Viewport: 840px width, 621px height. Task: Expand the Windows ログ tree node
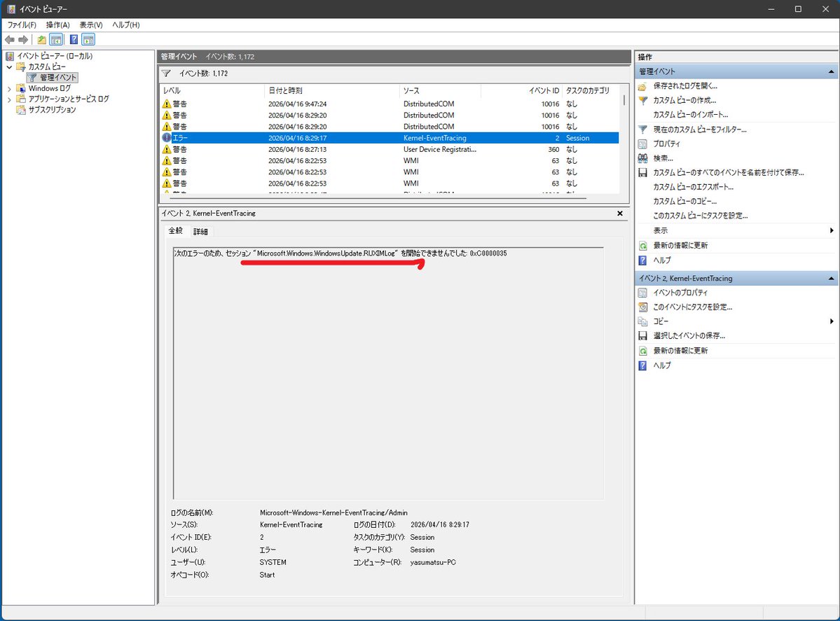pyautogui.click(x=9, y=88)
